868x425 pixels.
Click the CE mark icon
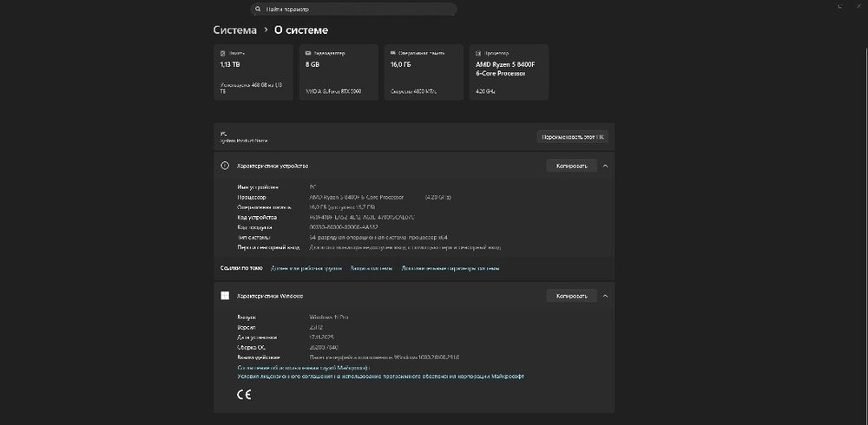point(244,395)
